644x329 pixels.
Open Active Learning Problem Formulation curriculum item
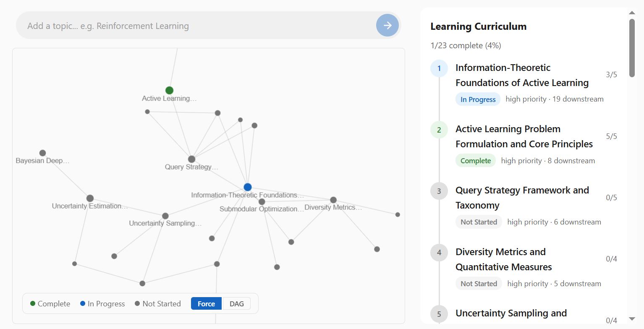click(524, 136)
